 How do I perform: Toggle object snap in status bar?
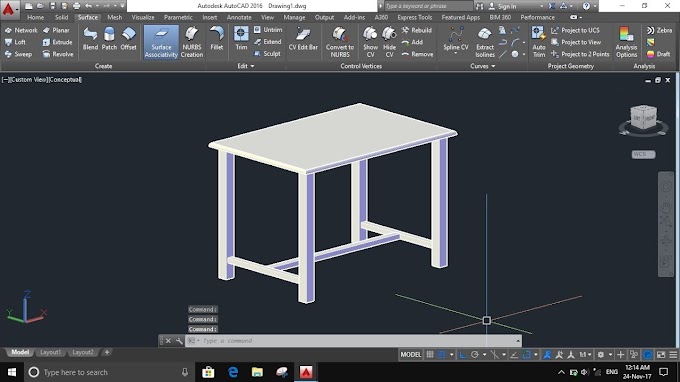pyautogui.click(x=526, y=355)
